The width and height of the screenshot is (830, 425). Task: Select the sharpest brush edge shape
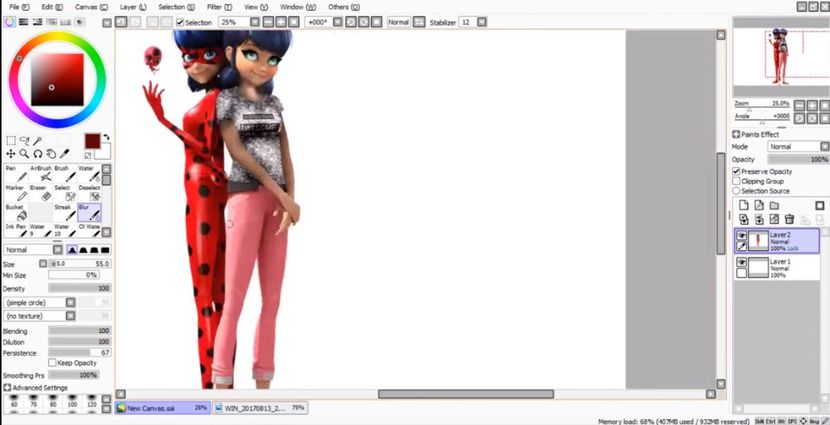click(x=105, y=250)
